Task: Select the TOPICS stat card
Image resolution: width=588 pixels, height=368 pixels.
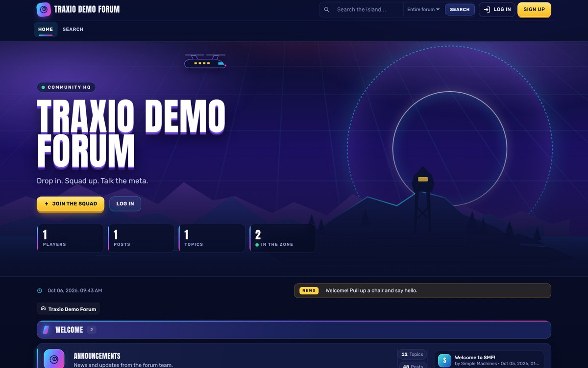Action: point(212,238)
